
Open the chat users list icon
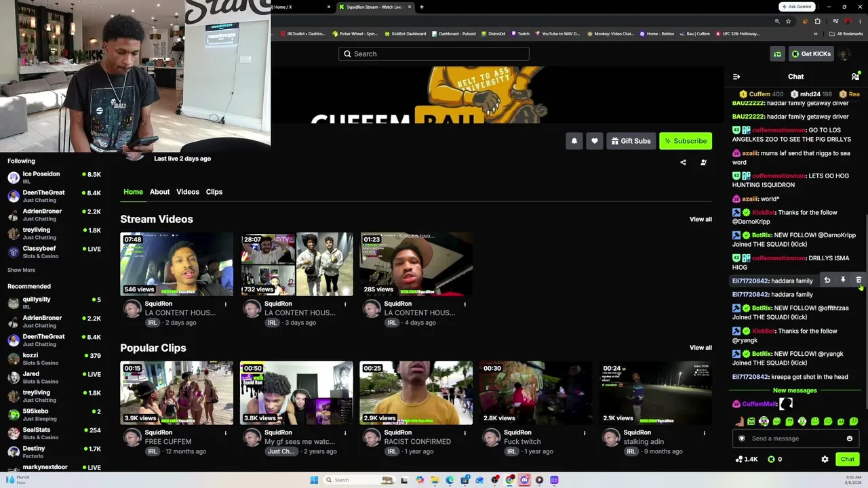point(855,77)
